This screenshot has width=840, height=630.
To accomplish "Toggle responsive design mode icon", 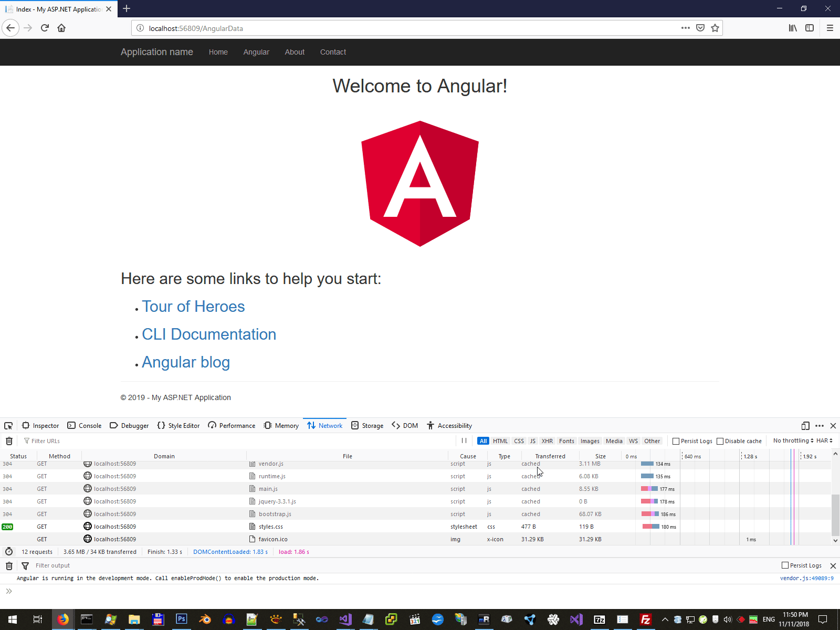I will point(805,426).
